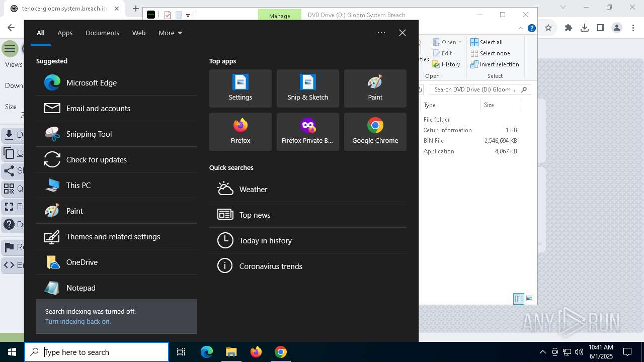644x362 pixels.
Task: Select Manage tab in Explorer window
Action: coord(280,16)
